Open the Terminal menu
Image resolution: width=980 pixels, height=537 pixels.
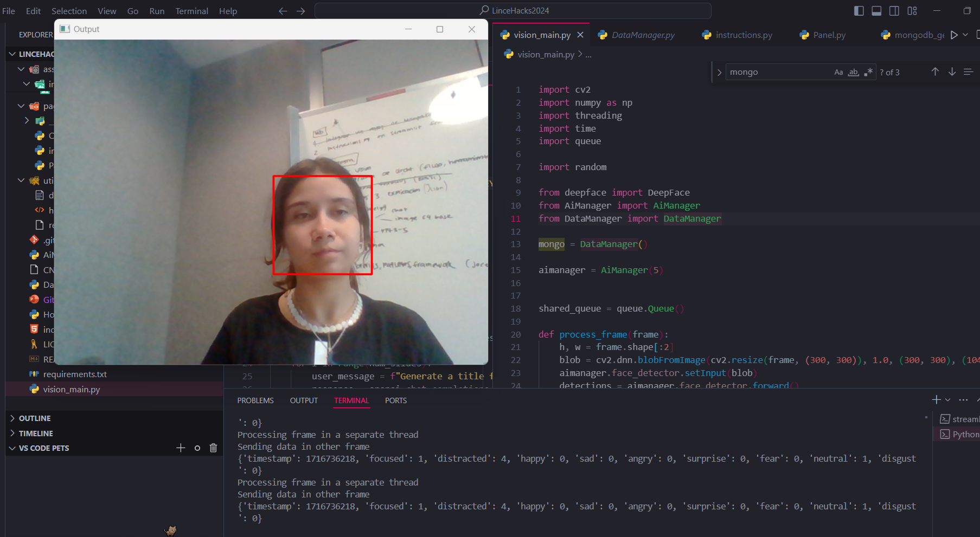click(192, 10)
